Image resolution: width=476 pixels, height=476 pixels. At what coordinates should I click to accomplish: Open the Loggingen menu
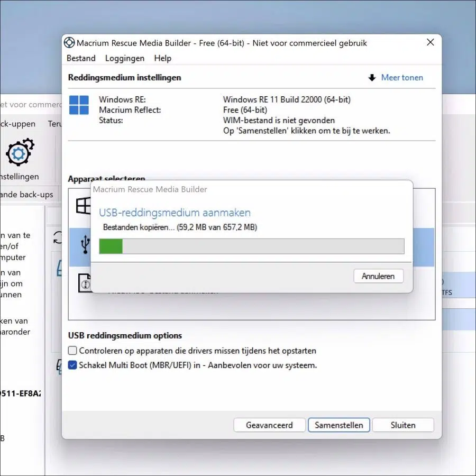tap(125, 58)
